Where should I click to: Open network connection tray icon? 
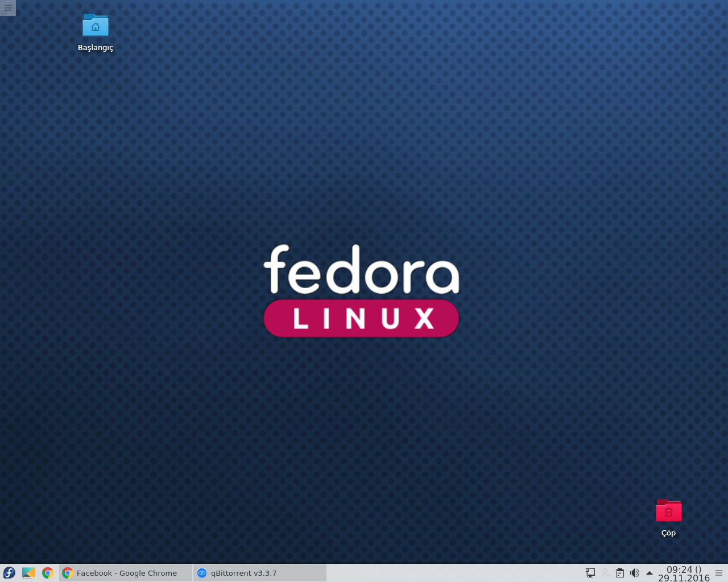pyautogui.click(x=590, y=573)
